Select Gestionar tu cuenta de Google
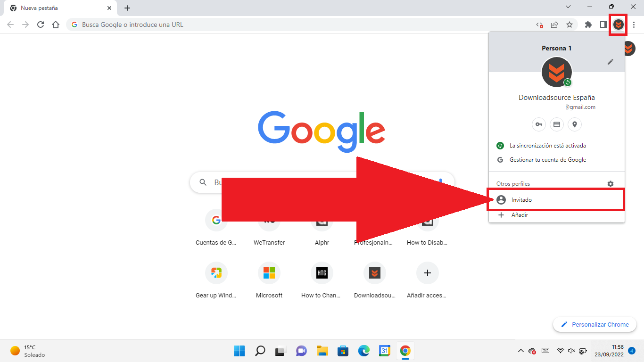Viewport: 644px width, 362px height. tap(556, 160)
